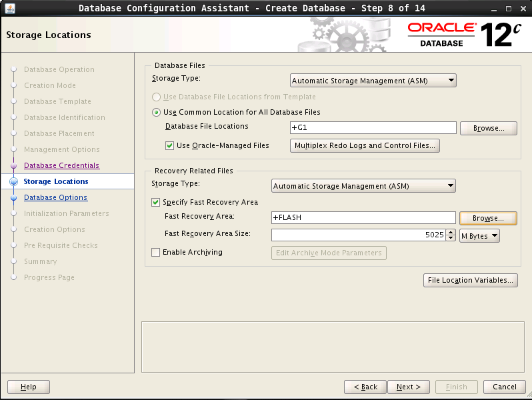
Task: Click the Storage Locations step bullet icon
Action: 13,181
